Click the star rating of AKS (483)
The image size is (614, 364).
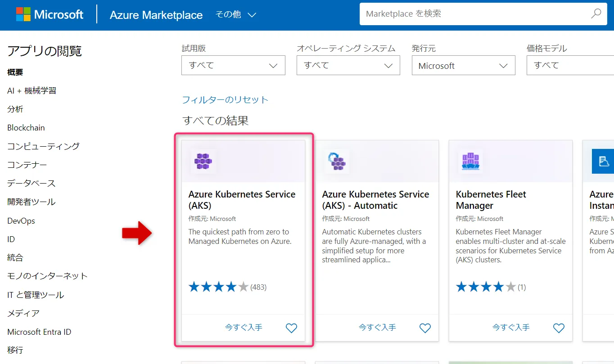click(x=218, y=287)
